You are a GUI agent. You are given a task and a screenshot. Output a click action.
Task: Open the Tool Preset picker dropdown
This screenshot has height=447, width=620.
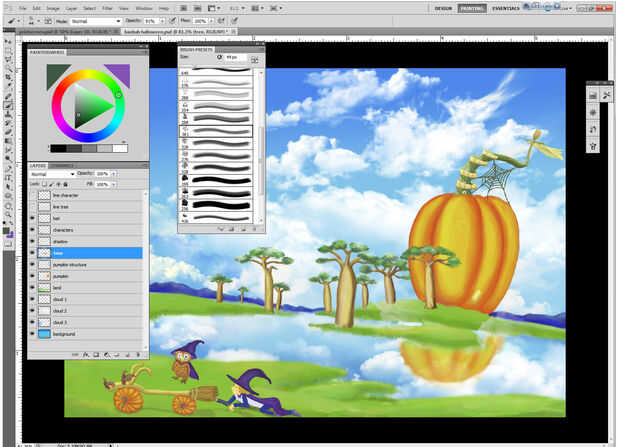point(19,21)
